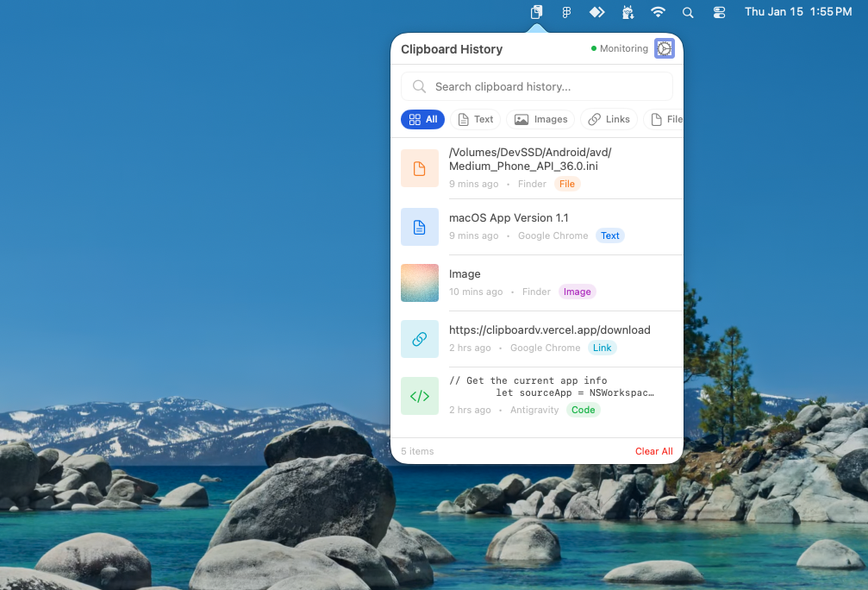Switch to the All filter tab

[422, 119]
